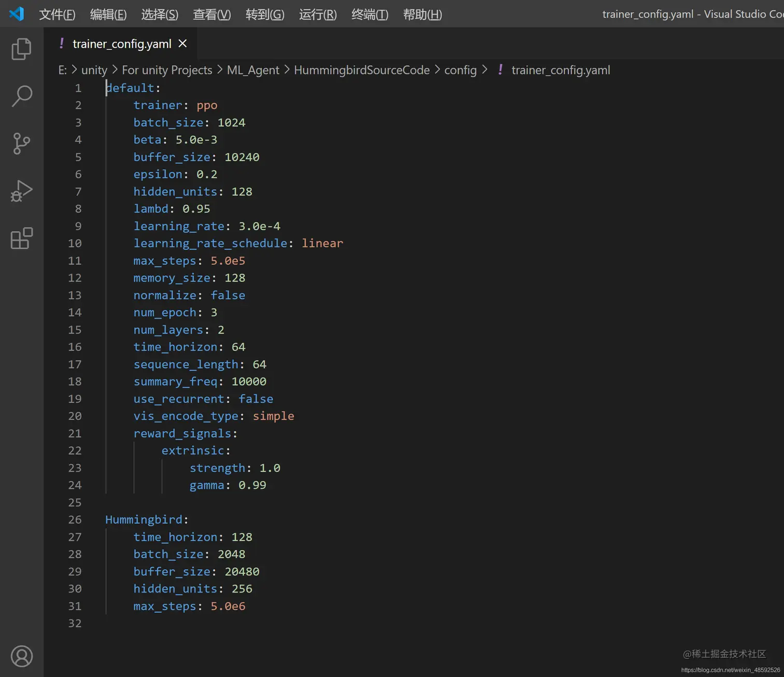The image size is (784, 677).
Task: Click the E: breadcrumb segment
Action: pos(63,70)
